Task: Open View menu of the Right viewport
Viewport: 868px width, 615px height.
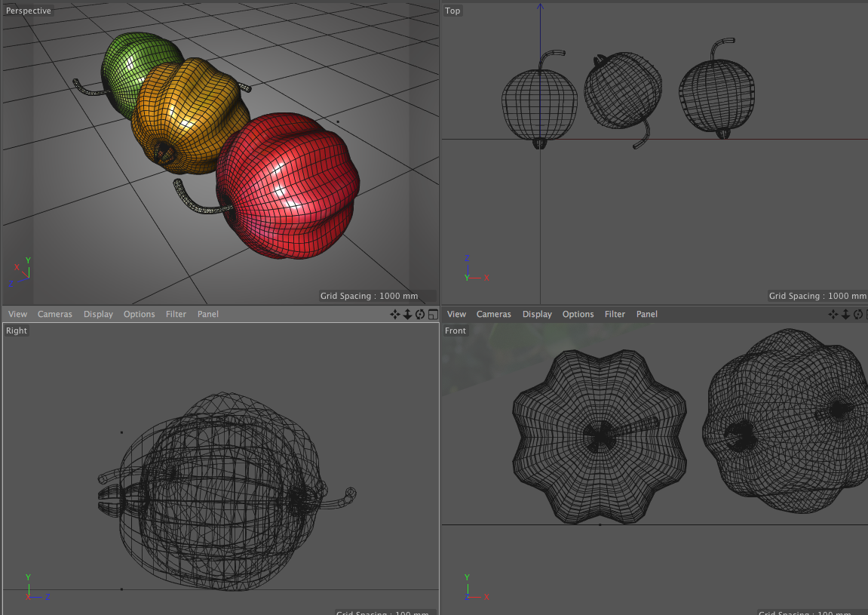Action: [x=17, y=314]
